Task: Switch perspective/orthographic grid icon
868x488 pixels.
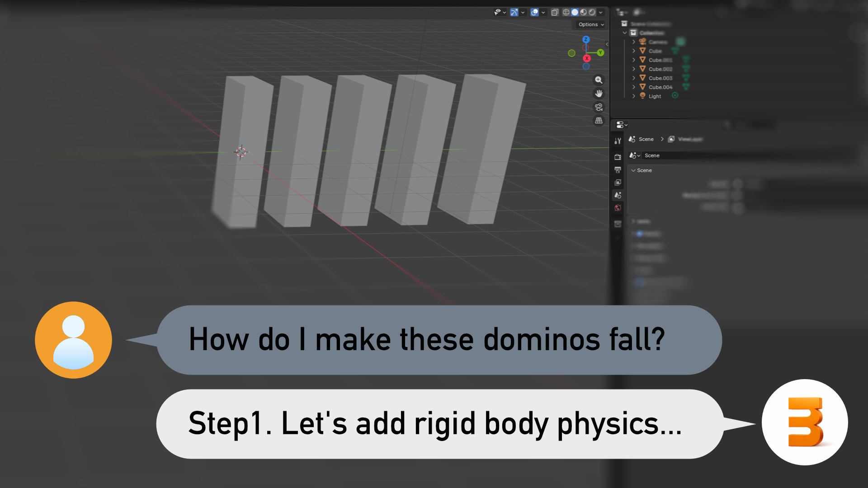Action: click(x=599, y=121)
